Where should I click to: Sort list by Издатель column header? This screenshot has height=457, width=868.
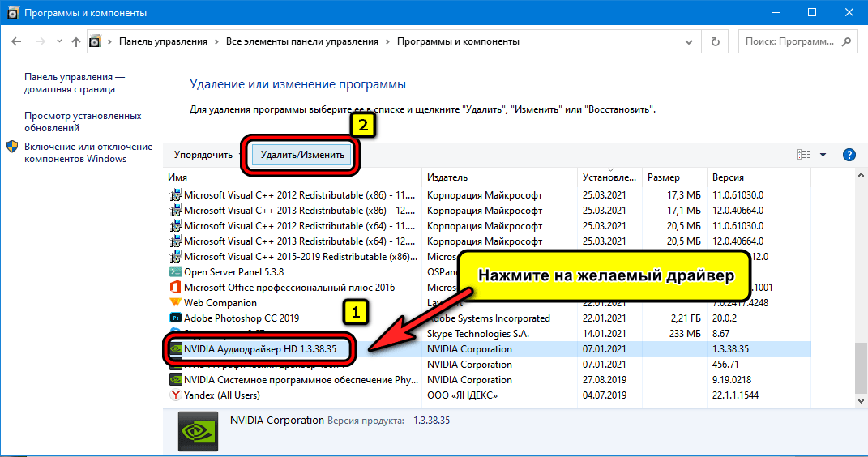(x=447, y=177)
